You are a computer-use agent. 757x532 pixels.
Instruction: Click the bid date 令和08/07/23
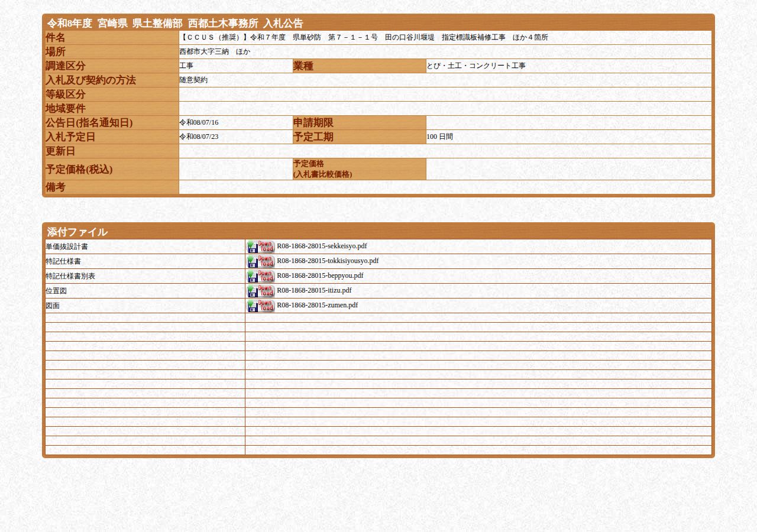pyautogui.click(x=199, y=137)
